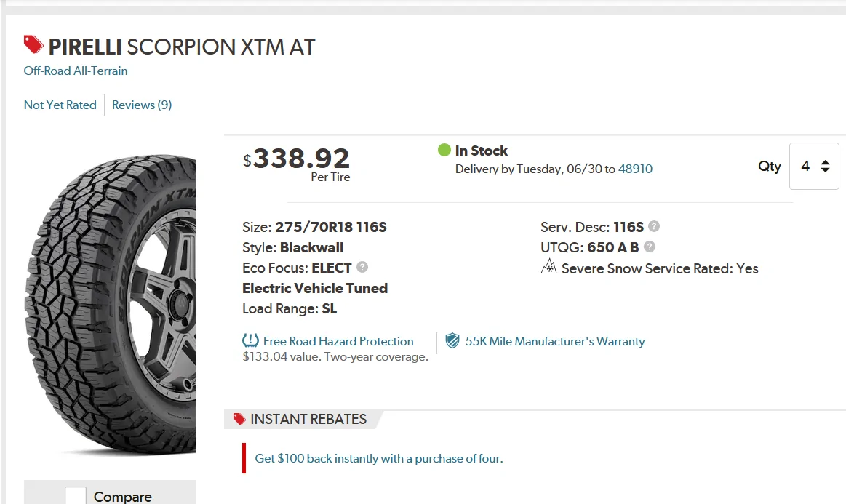Open Free Road Hazard Protection details
Image resolution: width=846 pixels, height=504 pixels.
pos(338,341)
